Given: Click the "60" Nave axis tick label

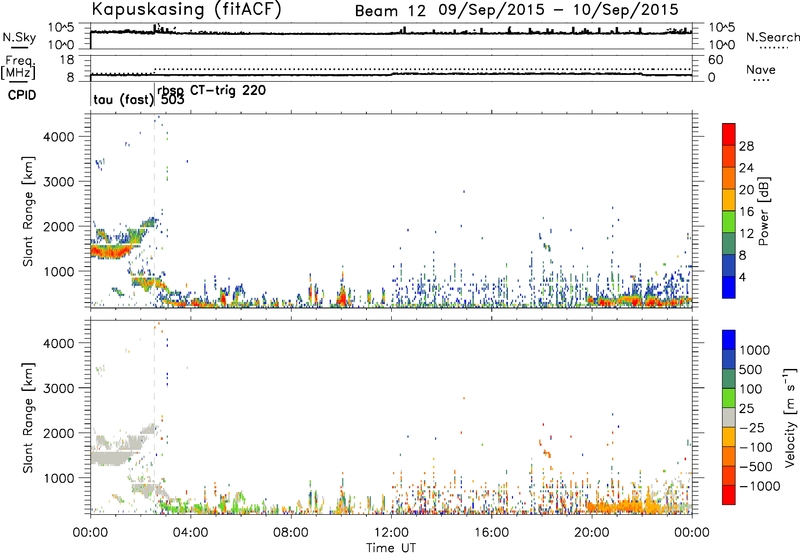Looking at the screenshot, I should point(715,60).
